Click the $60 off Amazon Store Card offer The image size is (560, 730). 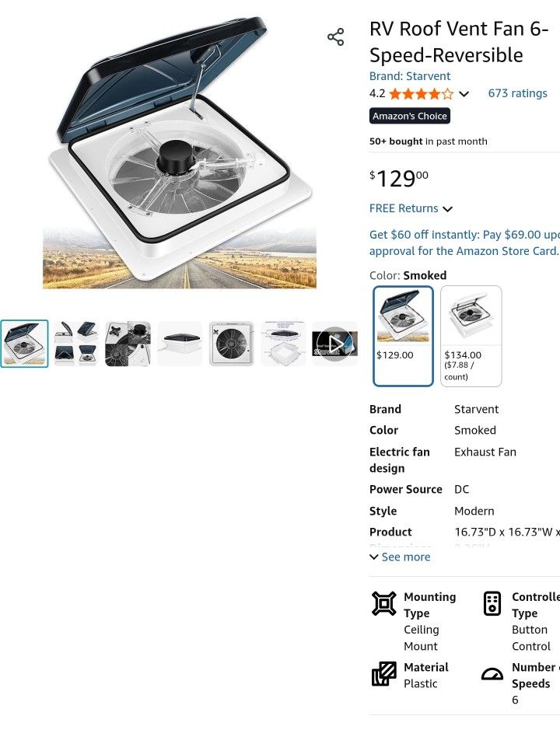point(464,243)
